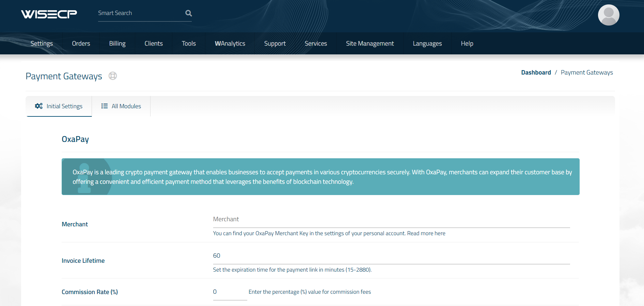Viewport: 644px width, 306px height.
Task: Expand the Orders menu
Action: tap(81, 44)
